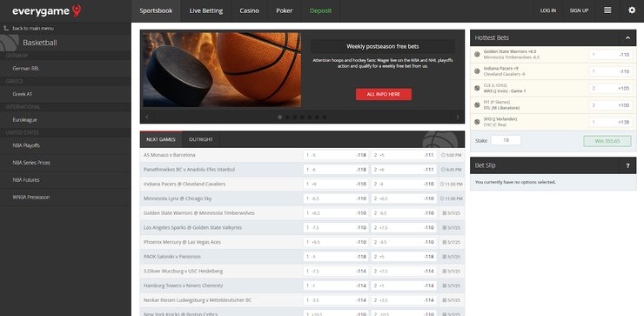
Task: Bet AS Monaco -5 at -118
Action: tap(336, 155)
